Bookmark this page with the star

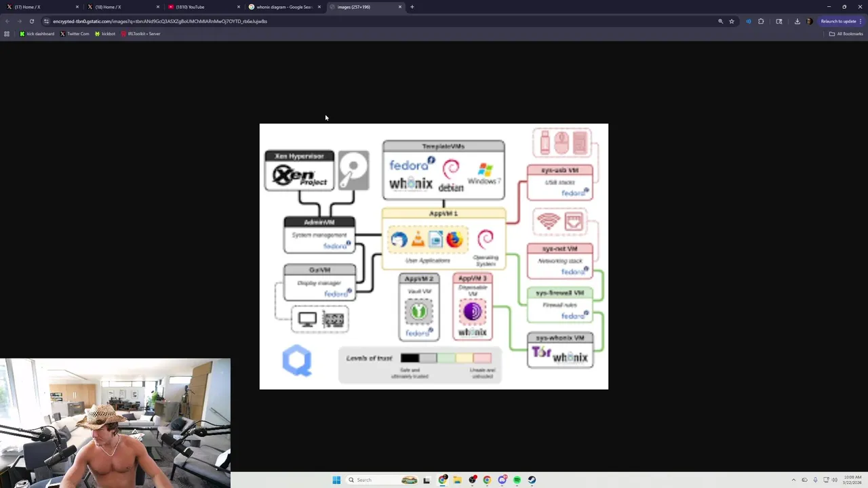tap(732, 21)
